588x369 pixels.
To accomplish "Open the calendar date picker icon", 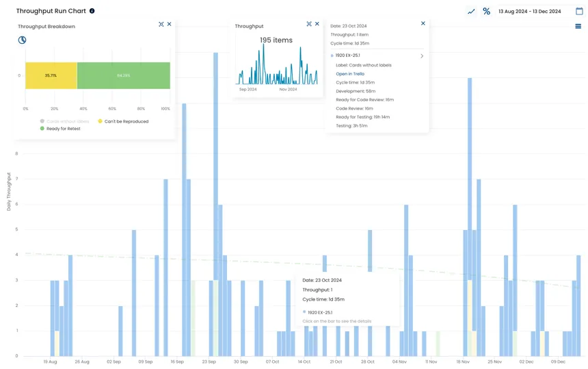I will [579, 11].
